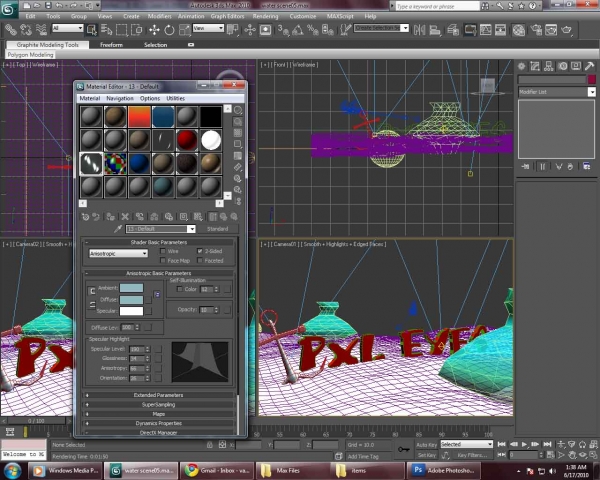Uncheck the 2-Sided checkbox
This screenshot has height=480, width=600.
click(200, 251)
